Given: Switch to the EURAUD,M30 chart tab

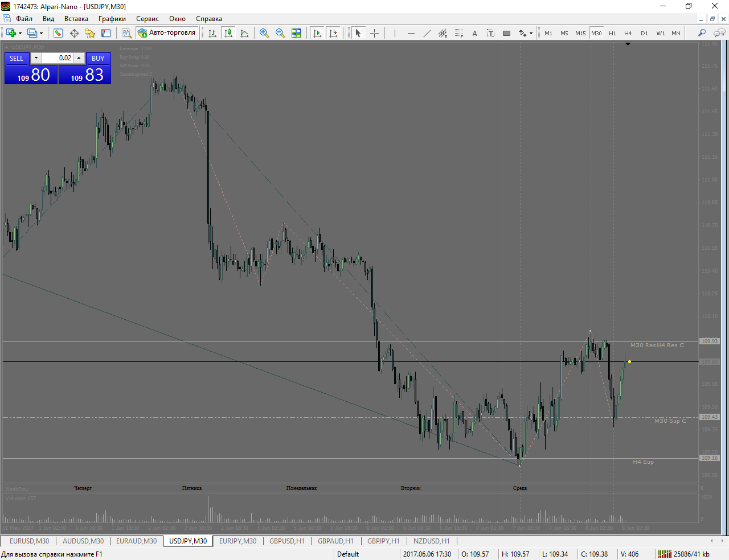Looking at the screenshot, I should [x=136, y=541].
